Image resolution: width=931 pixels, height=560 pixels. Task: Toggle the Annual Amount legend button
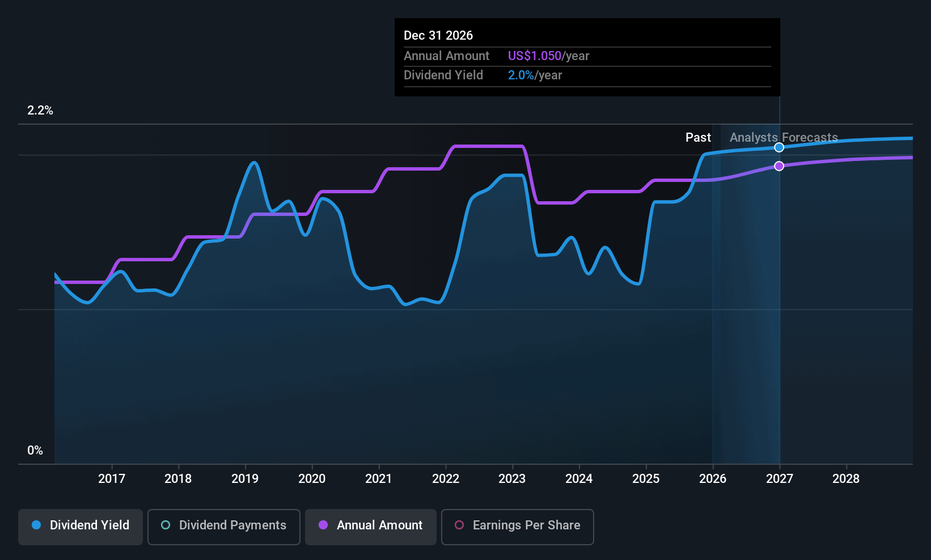[370, 527]
